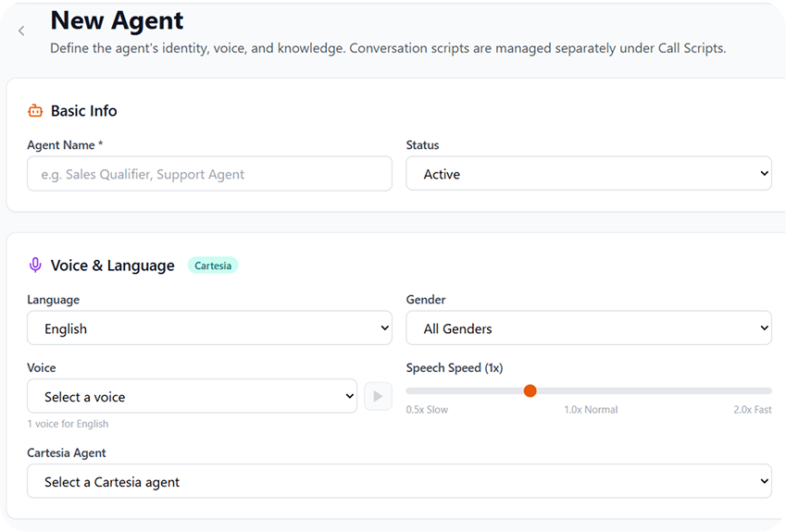Click the orange robot Basic Info icon
This screenshot has height=532, width=786.
coord(35,111)
